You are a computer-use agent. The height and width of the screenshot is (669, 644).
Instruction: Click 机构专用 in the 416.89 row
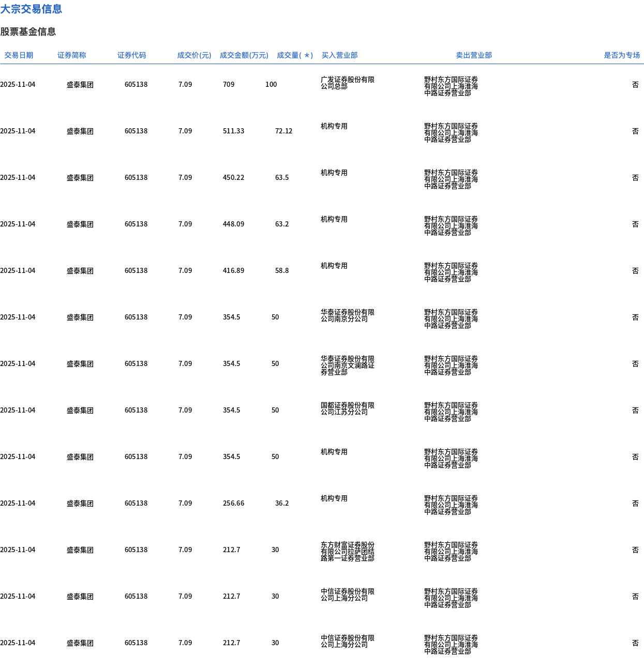coord(334,266)
